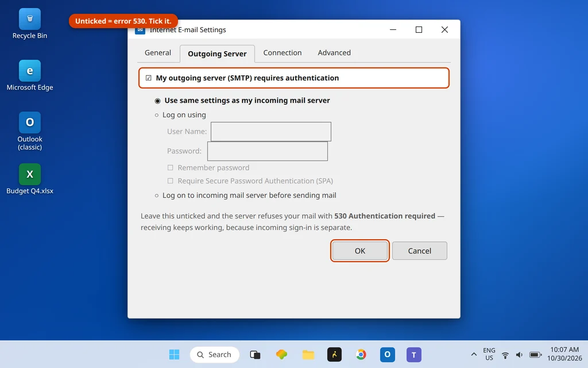
Task: Open the clock showing 10:07 AM
Action: coord(564,354)
